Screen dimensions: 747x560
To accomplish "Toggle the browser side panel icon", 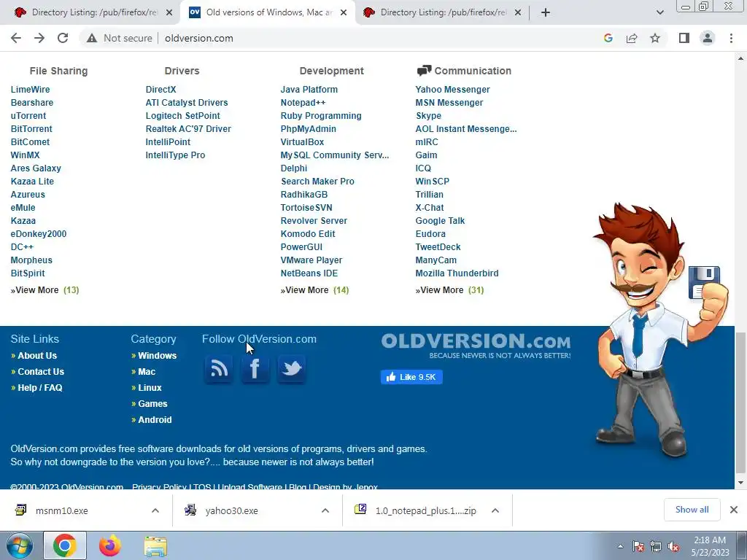I will [684, 38].
